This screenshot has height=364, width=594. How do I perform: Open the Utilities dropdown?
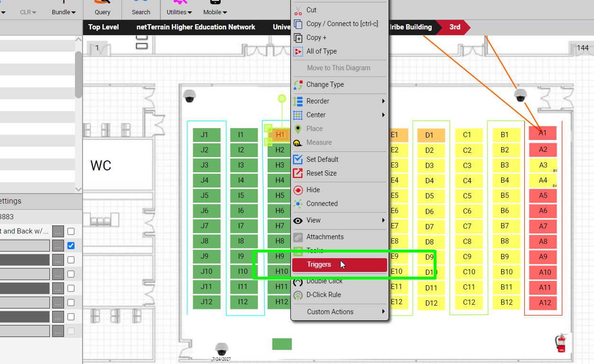[x=179, y=12]
